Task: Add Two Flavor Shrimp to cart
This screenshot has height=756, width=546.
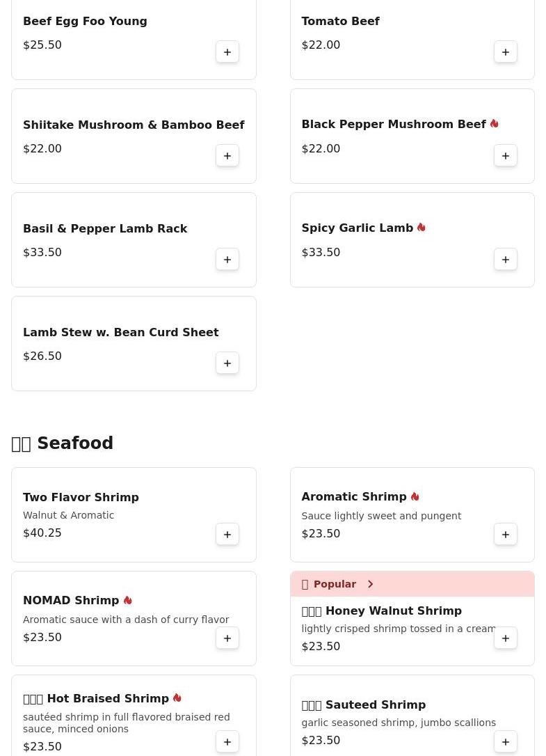Action: pyautogui.click(x=227, y=535)
